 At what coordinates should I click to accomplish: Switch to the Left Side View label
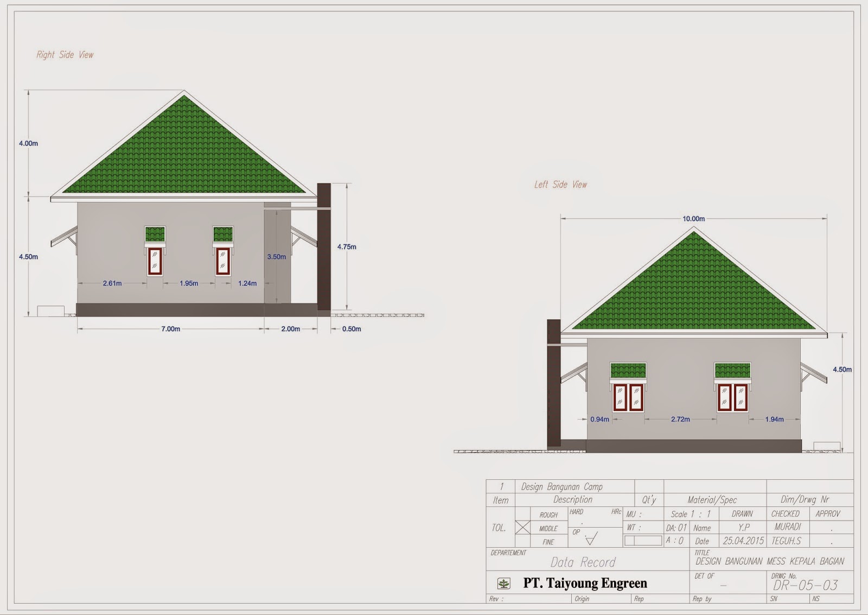[560, 185]
